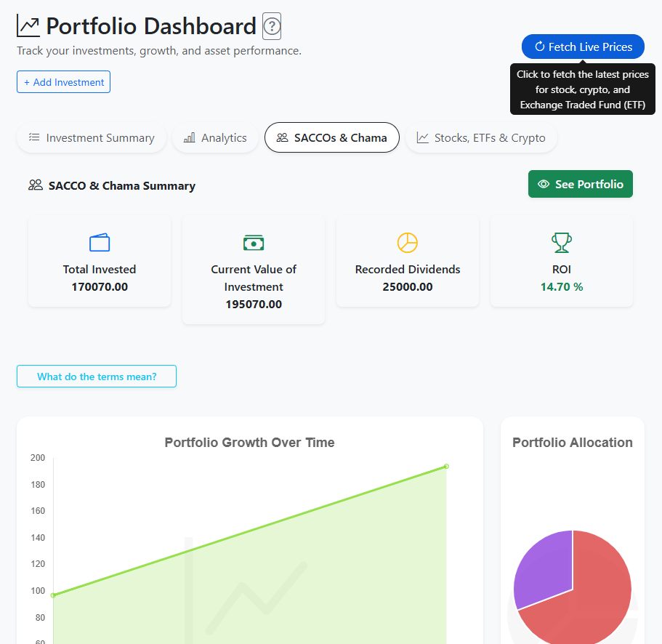Click the help question mark icon
This screenshot has width=662, height=644.
tap(272, 27)
